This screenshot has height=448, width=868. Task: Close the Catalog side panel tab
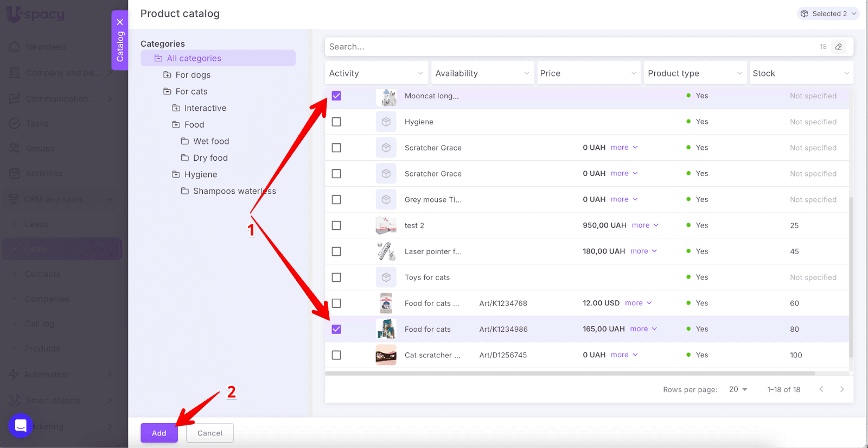click(x=120, y=22)
